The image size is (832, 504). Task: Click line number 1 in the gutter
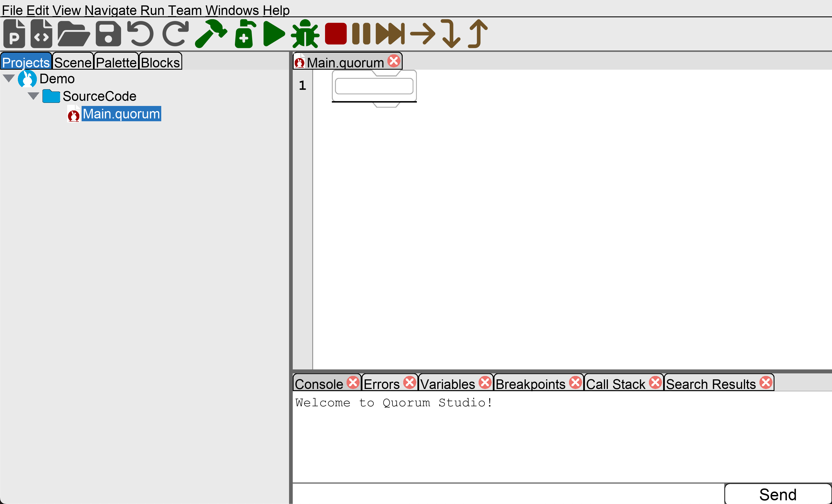(302, 85)
